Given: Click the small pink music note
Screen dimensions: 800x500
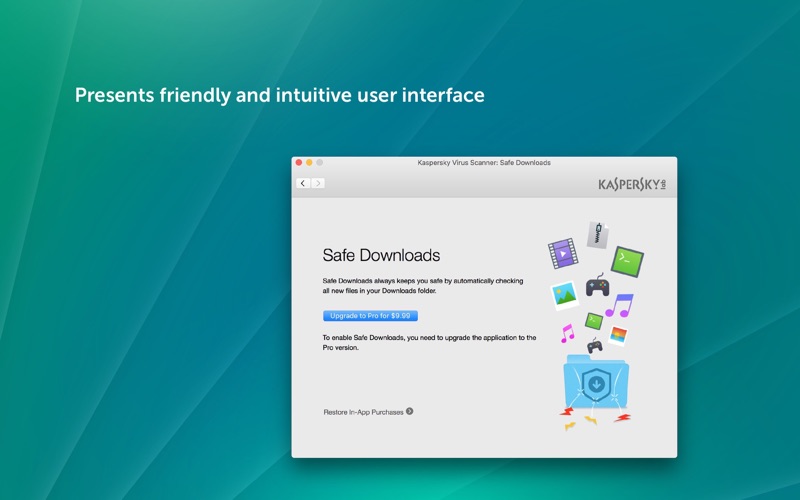Looking at the screenshot, I should 567,333.
